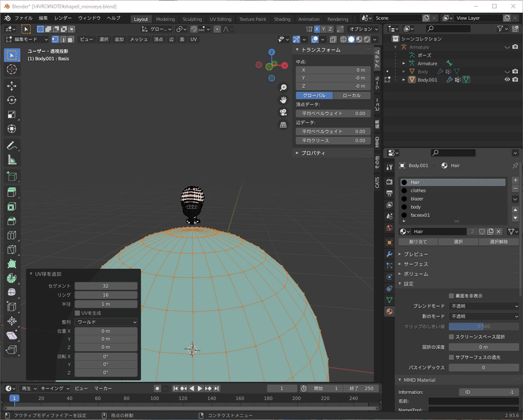Adjust the 平均クリース value slider

[x=333, y=140]
